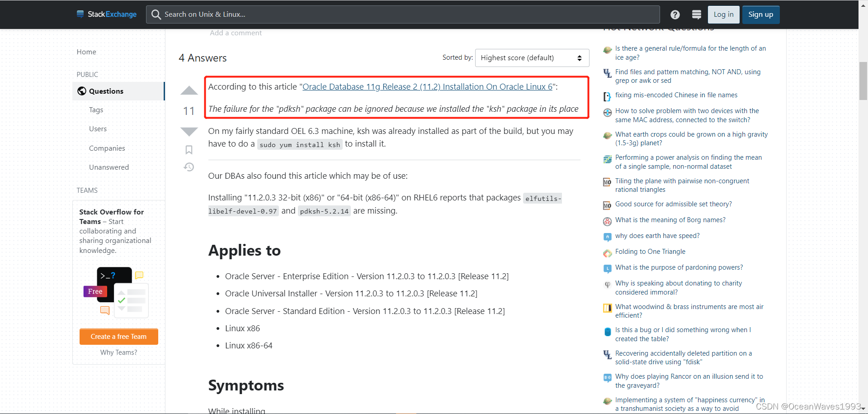Click site icon beside earth speed question
Screen dimensions: 868x414
click(608, 237)
